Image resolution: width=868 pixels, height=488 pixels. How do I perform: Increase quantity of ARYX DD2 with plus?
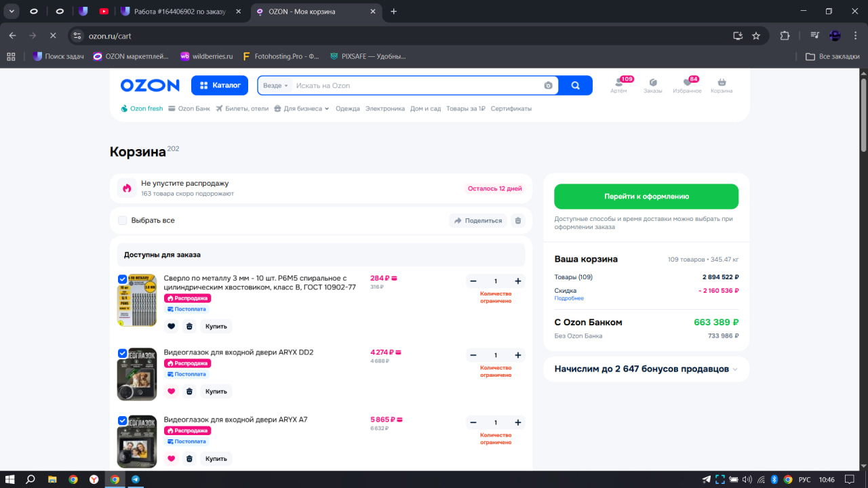tap(517, 355)
